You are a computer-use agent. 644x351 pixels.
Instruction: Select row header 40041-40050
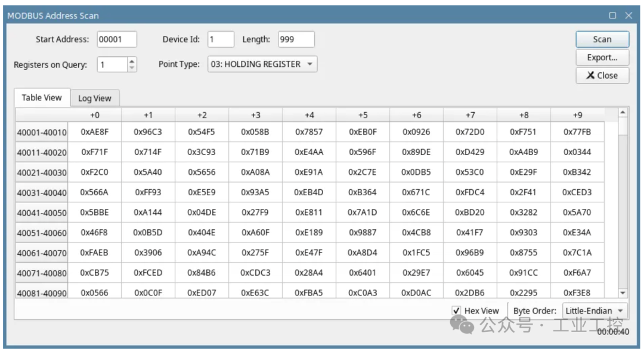(42, 213)
